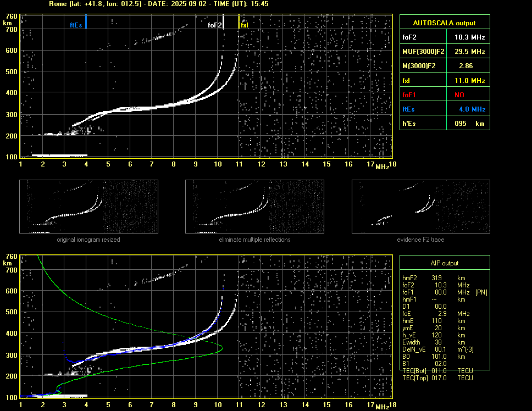Click the 'eliminate multiple reflections' caption
Image resolution: width=532 pixels, height=411 pixels.
[255, 240]
